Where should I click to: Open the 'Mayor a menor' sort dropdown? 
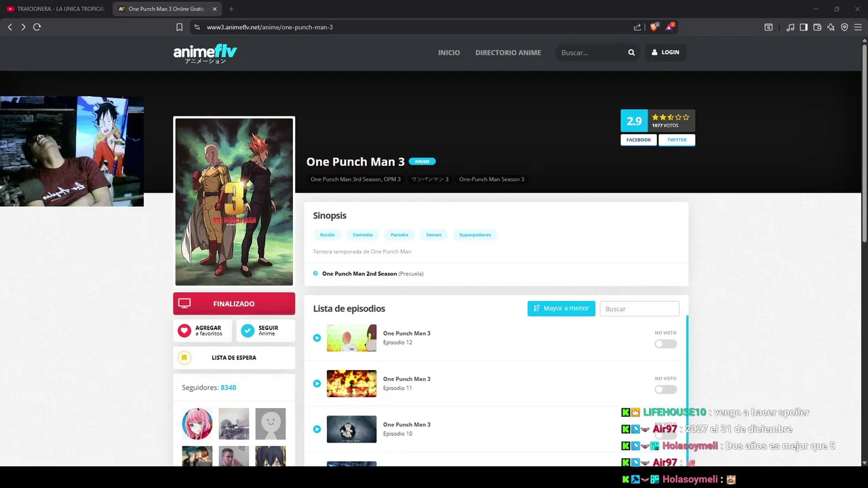[x=561, y=308]
